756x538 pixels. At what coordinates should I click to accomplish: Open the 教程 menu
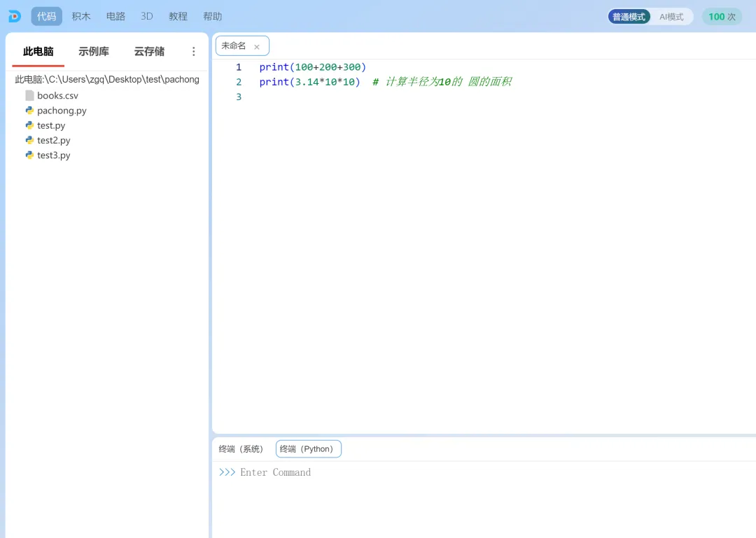click(x=178, y=16)
